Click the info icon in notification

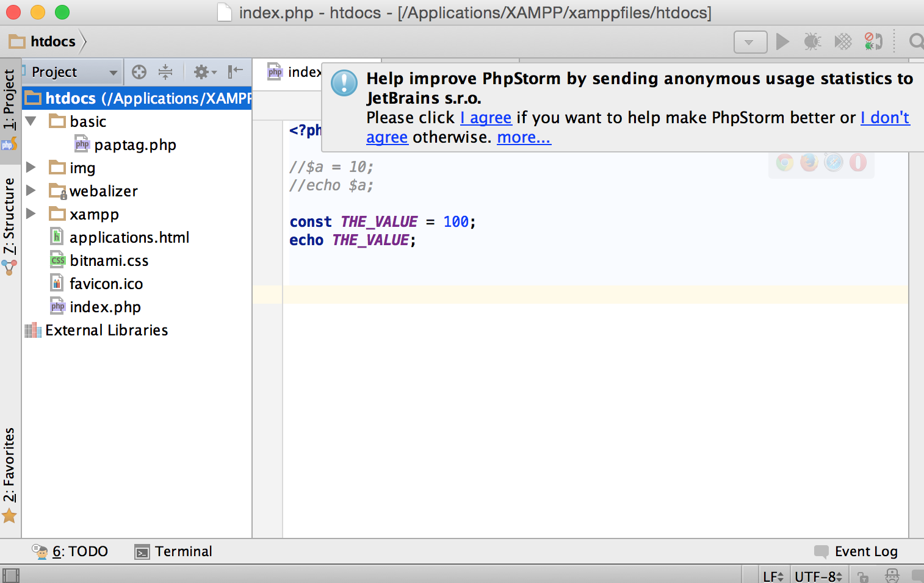coord(344,83)
